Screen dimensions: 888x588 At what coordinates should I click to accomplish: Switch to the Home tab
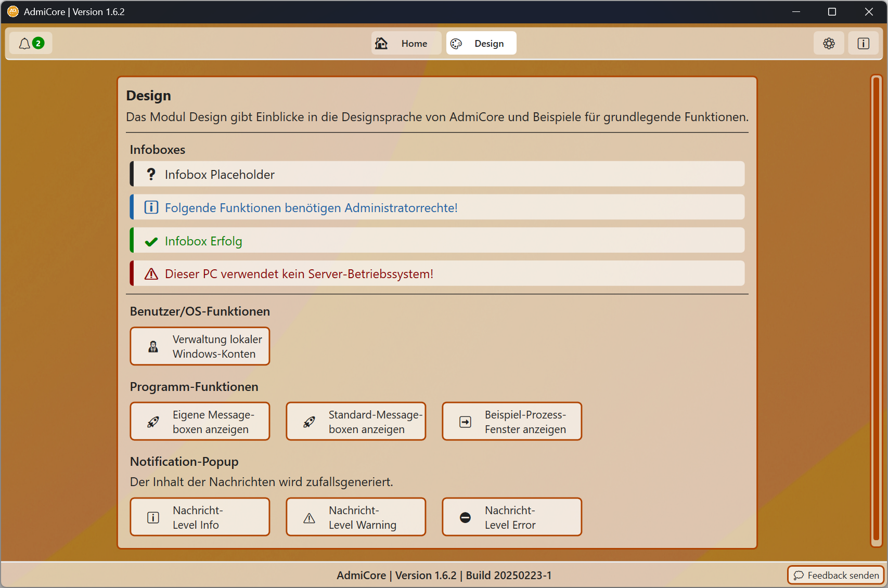[406, 43]
